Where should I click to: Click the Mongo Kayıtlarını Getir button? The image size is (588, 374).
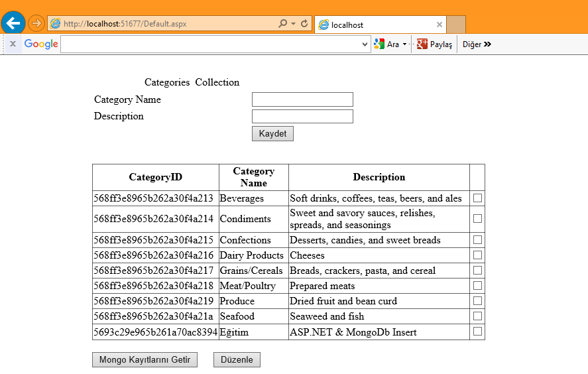pos(145,359)
